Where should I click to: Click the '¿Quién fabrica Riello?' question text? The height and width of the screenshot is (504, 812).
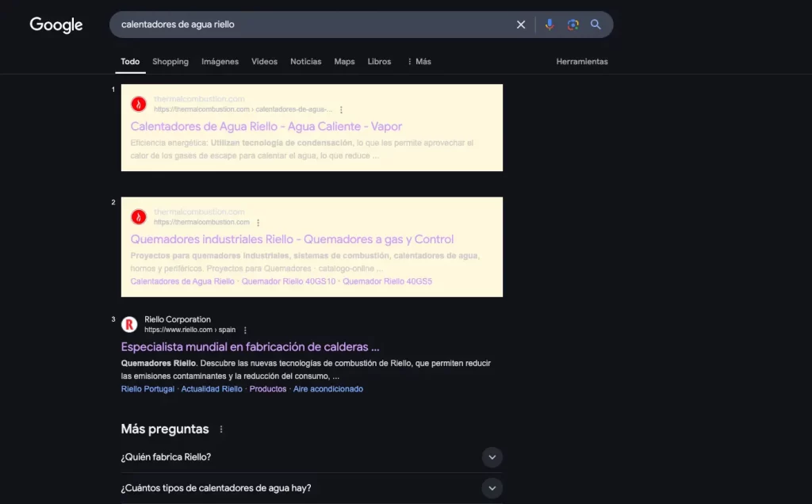166,457
